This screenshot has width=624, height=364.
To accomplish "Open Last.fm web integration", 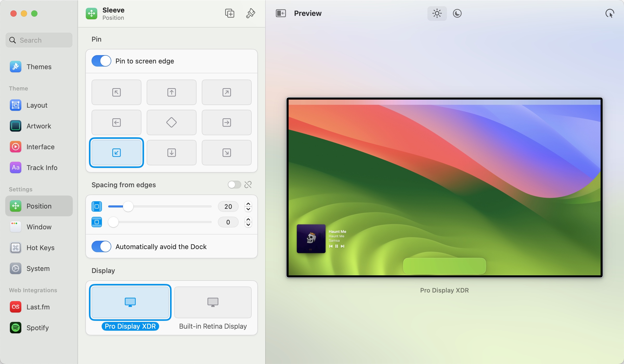I will pos(39,307).
